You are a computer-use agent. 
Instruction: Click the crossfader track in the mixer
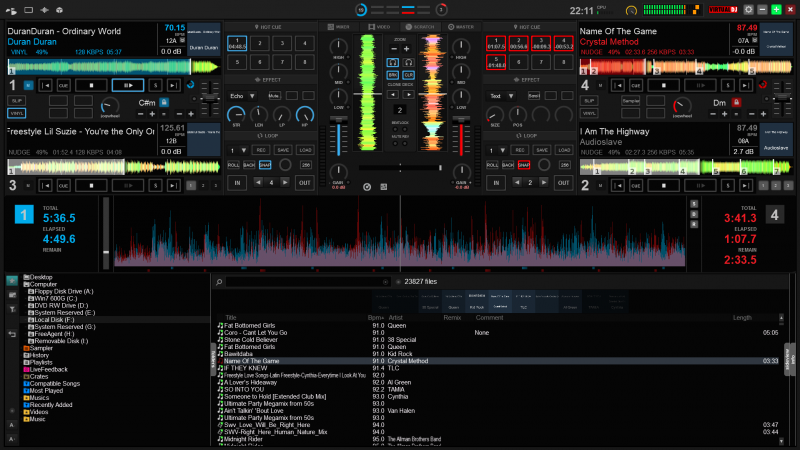401,167
